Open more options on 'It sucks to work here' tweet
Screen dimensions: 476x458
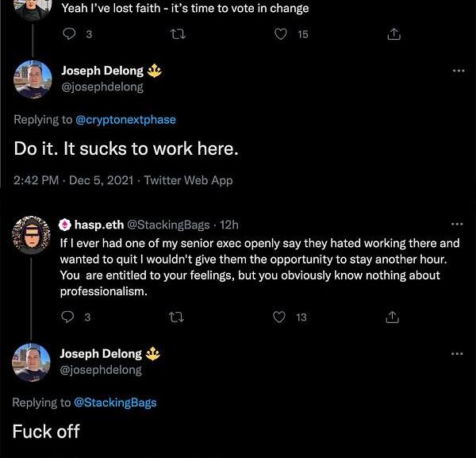click(459, 71)
